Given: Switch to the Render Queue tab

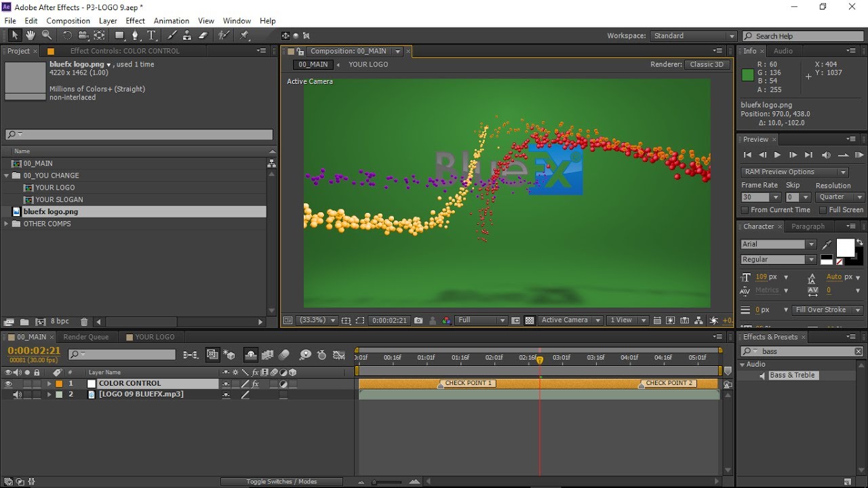Looking at the screenshot, I should point(85,337).
